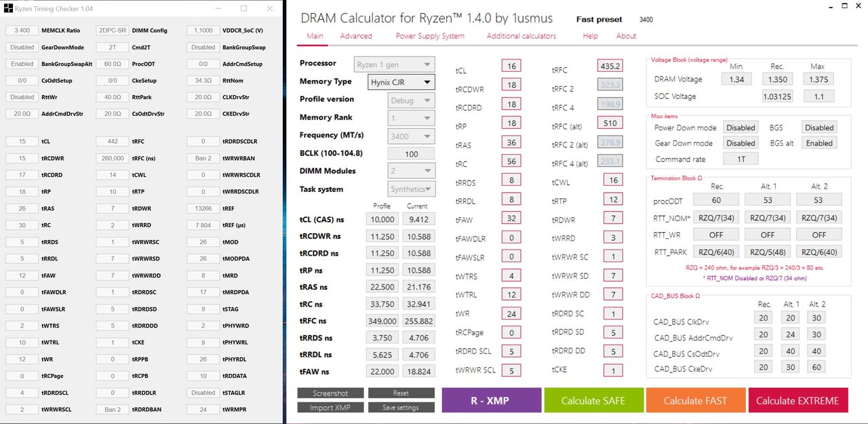
Task: Expand the Task system dropdown
Action: 412,189
